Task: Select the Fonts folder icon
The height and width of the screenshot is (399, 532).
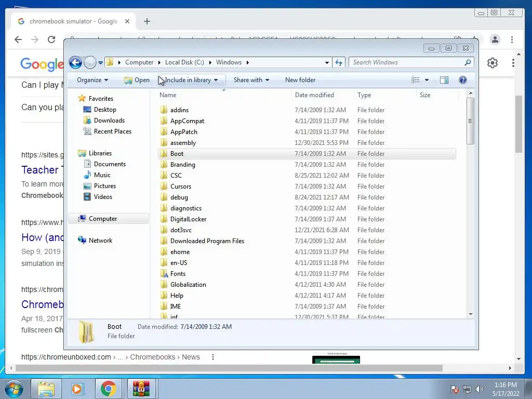Action: point(164,274)
